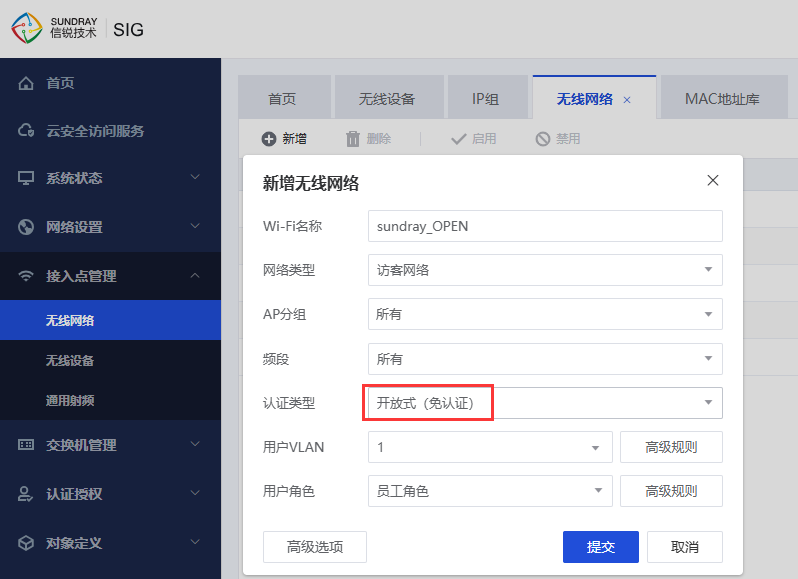
Task: Select 无线设备 in the sidebar submenu
Action: click(x=110, y=360)
